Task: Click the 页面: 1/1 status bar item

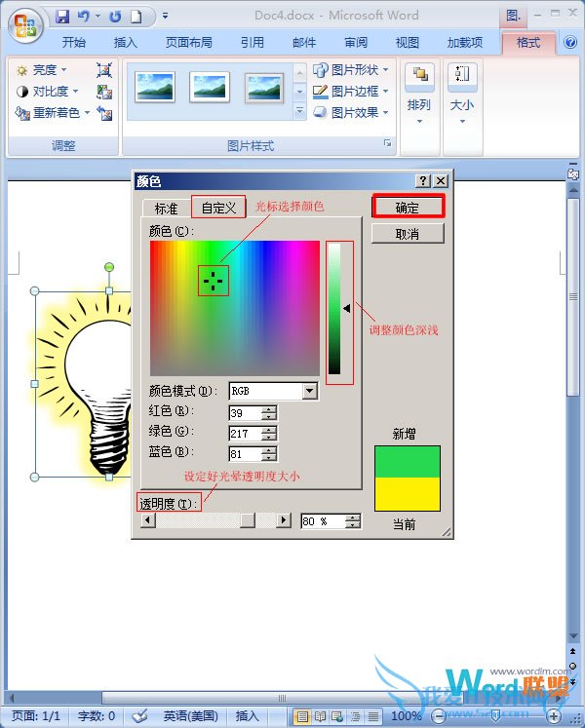Action: pyautogui.click(x=36, y=716)
